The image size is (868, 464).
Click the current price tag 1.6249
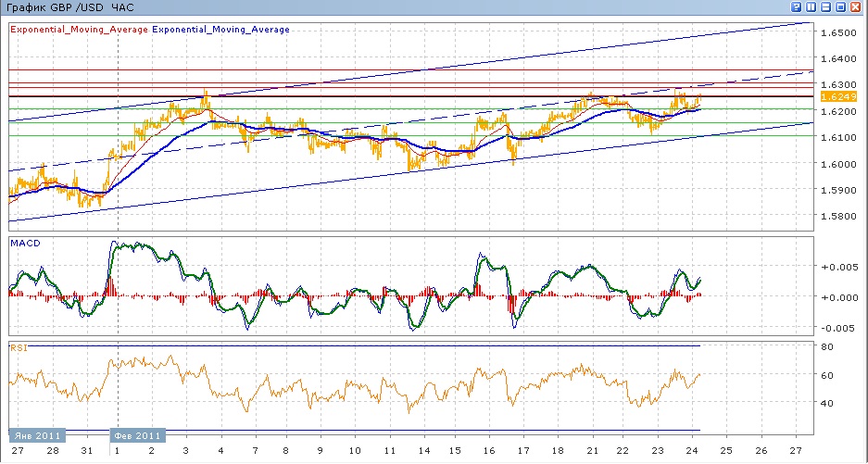(838, 97)
